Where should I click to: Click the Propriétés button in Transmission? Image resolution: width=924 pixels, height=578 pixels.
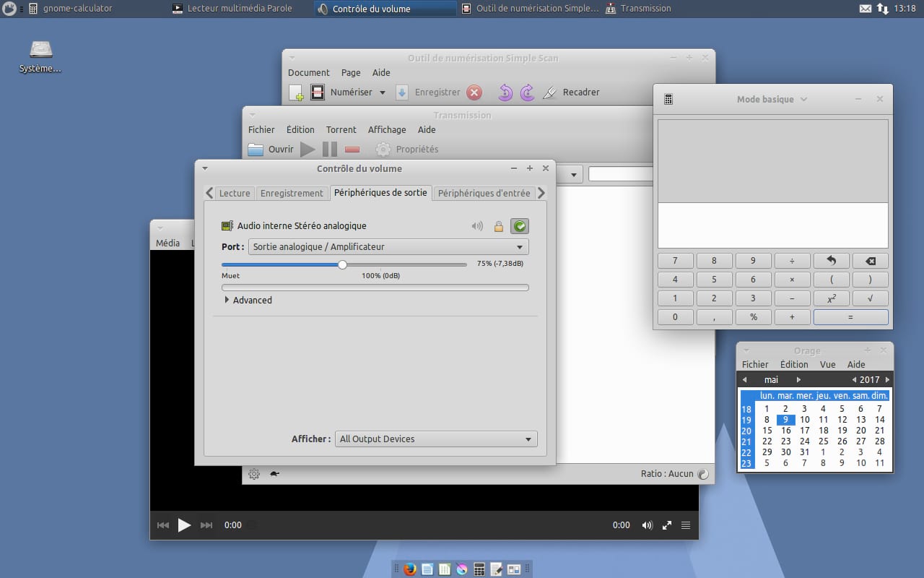(x=407, y=150)
